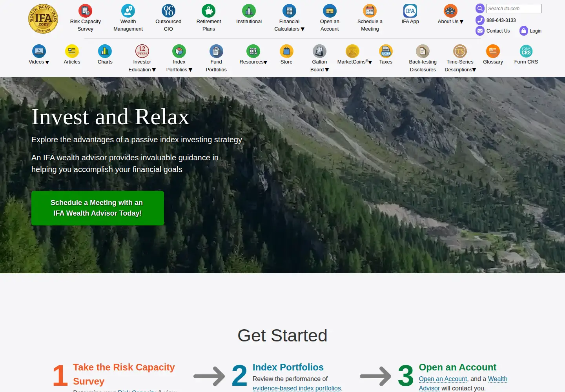565x392 pixels.
Task: Click the Taxes icon
Action: (x=386, y=51)
